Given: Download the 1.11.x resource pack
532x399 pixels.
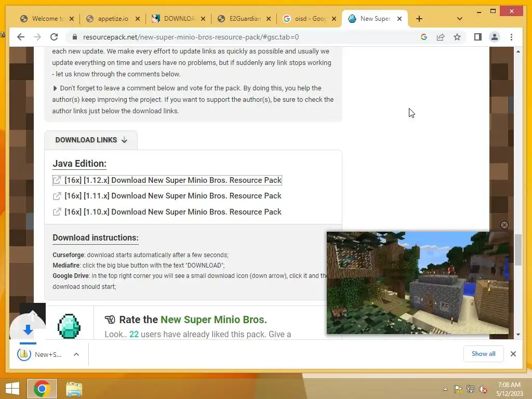Looking at the screenshot, I should (172, 196).
